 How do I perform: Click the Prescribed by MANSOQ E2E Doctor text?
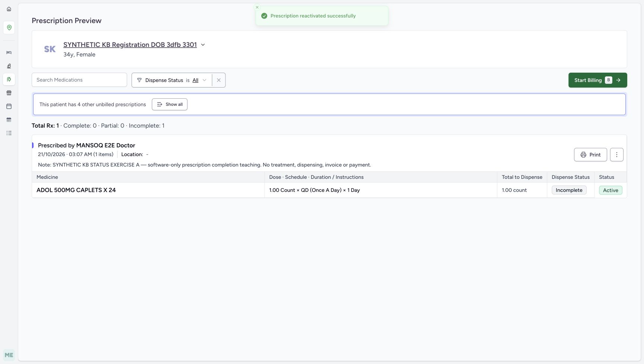86,145
